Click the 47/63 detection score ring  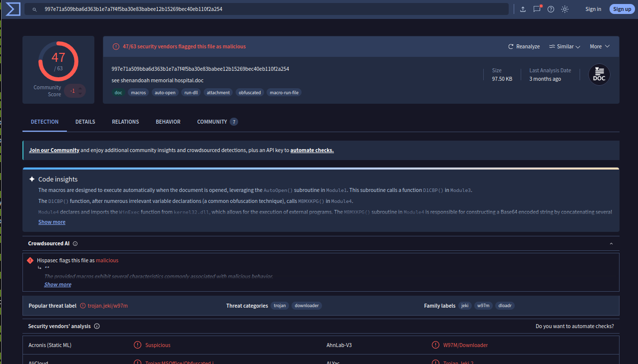(58, 61)
